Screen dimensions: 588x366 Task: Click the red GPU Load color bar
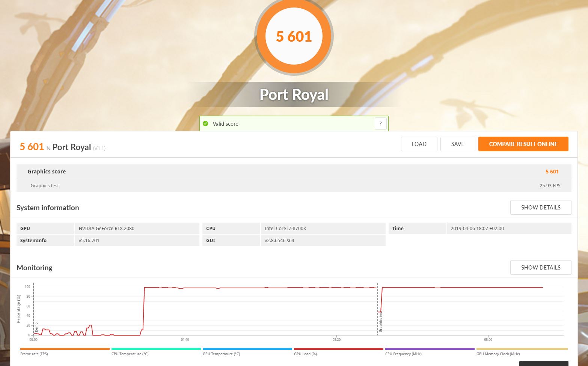pos(339,349)
